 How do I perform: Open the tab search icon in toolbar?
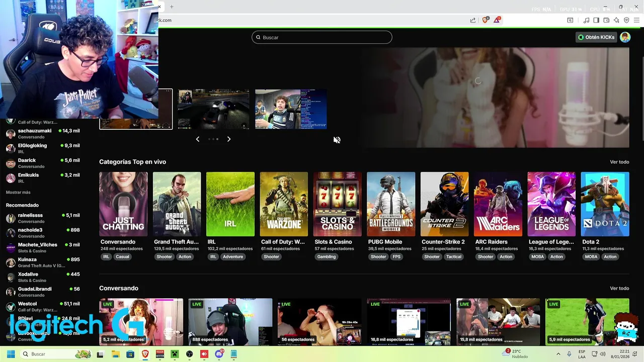click(x=570, y=20)
